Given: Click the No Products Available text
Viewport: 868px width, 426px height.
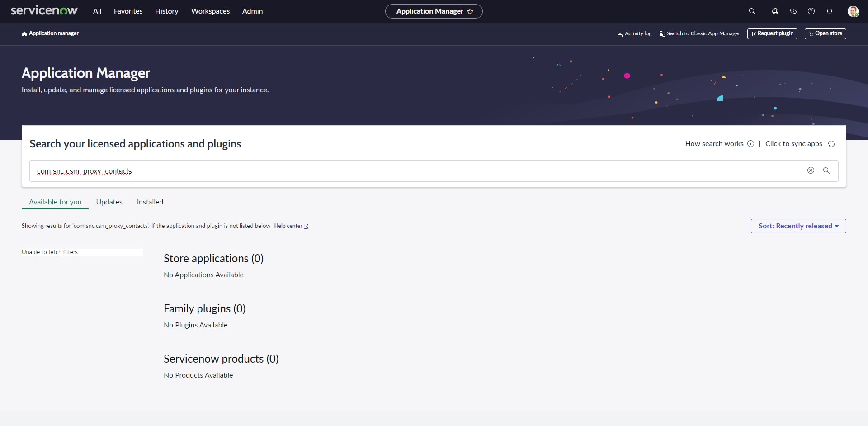Looking at the screenshot, I should click(x=198, y=375).
